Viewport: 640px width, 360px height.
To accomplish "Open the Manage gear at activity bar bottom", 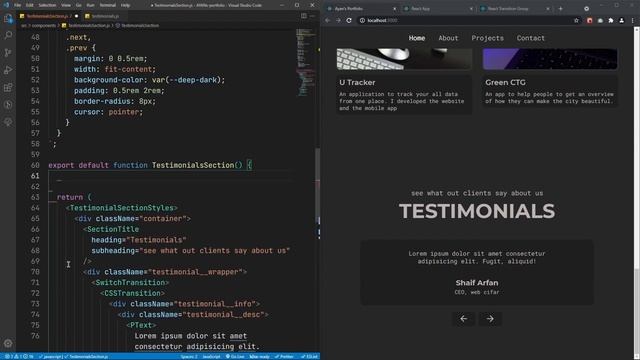I will pyautogui.click(x=8, y=343).
